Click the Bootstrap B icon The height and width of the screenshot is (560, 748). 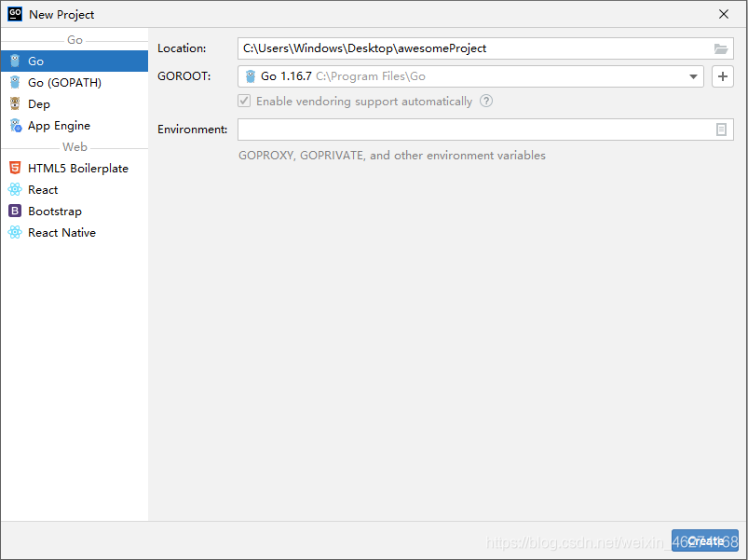pyautogui.click(x=15, y=212)
